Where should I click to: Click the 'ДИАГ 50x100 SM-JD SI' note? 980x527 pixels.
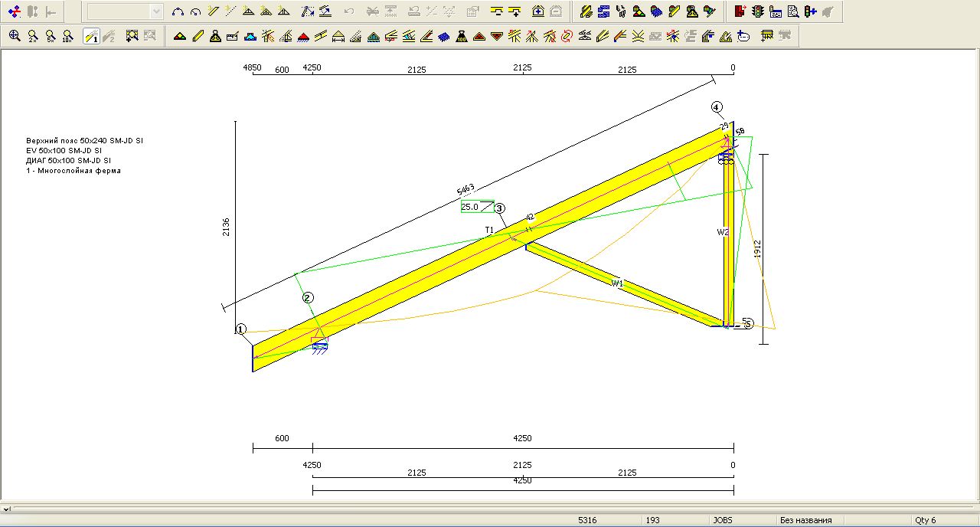point(68,161)
